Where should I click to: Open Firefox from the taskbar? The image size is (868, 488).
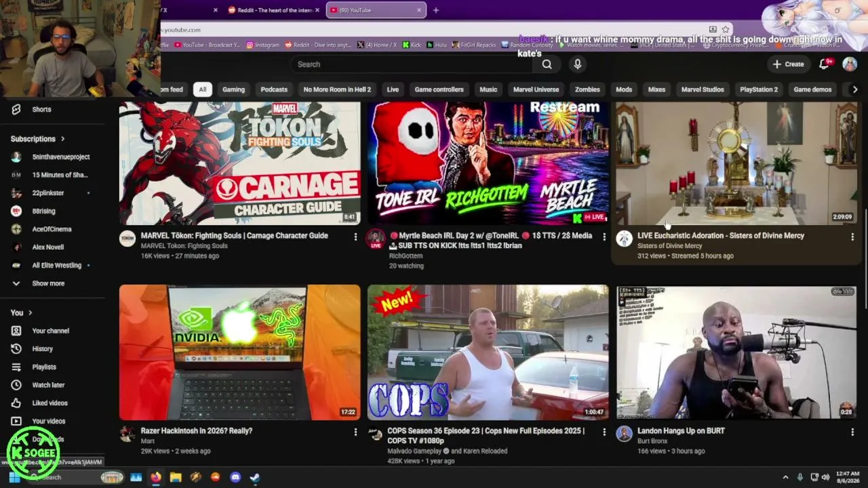pyautogui.click(x=156, y=477)
